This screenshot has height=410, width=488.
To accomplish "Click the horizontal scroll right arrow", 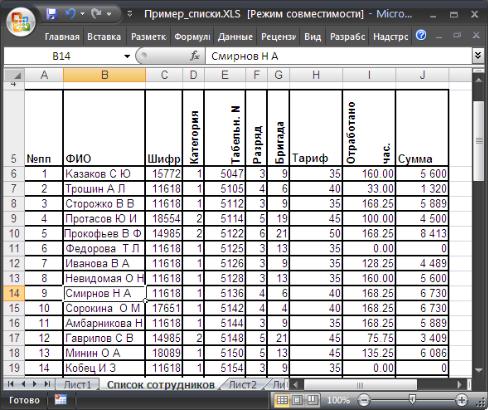I will tap(460, 385).
